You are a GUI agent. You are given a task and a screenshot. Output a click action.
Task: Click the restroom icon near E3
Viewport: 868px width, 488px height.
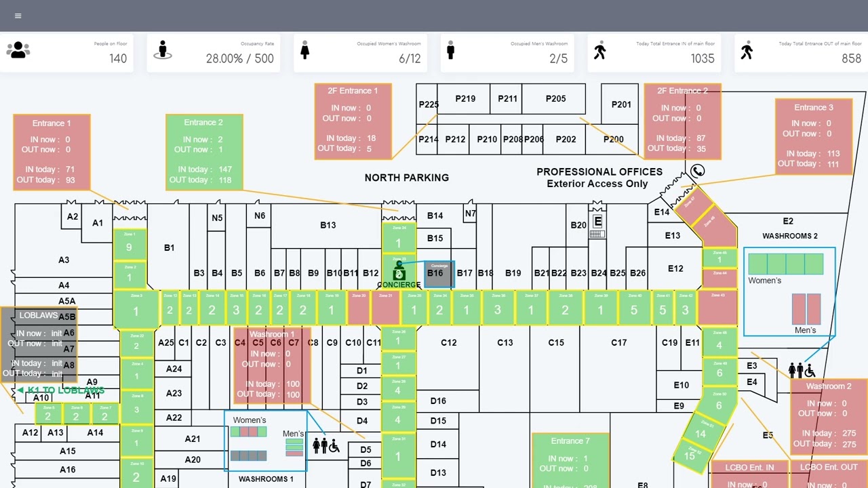(x=801, y=370)
